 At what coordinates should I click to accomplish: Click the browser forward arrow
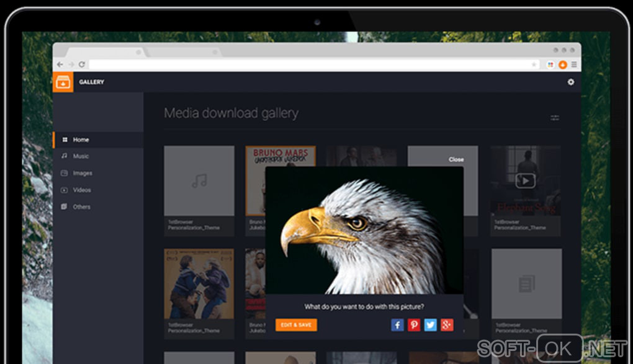(x=71, y=64)
